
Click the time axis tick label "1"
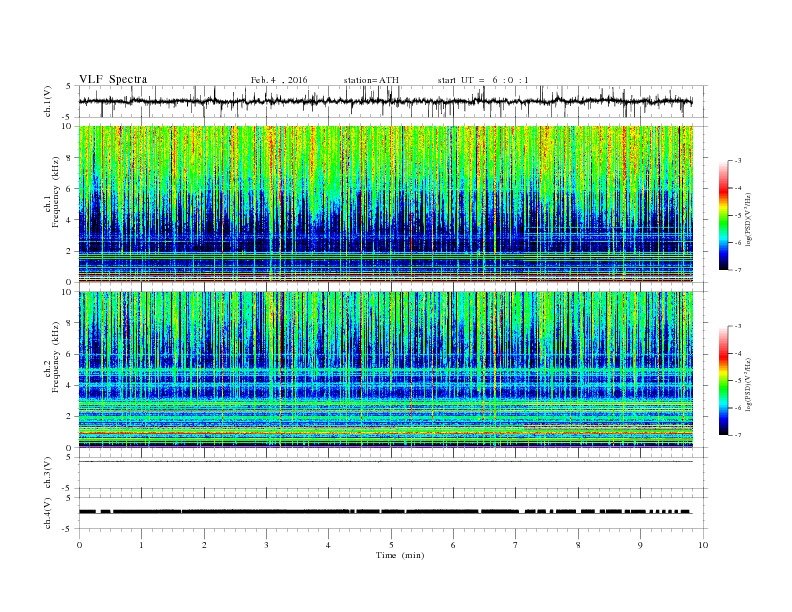tap(142, 545)
